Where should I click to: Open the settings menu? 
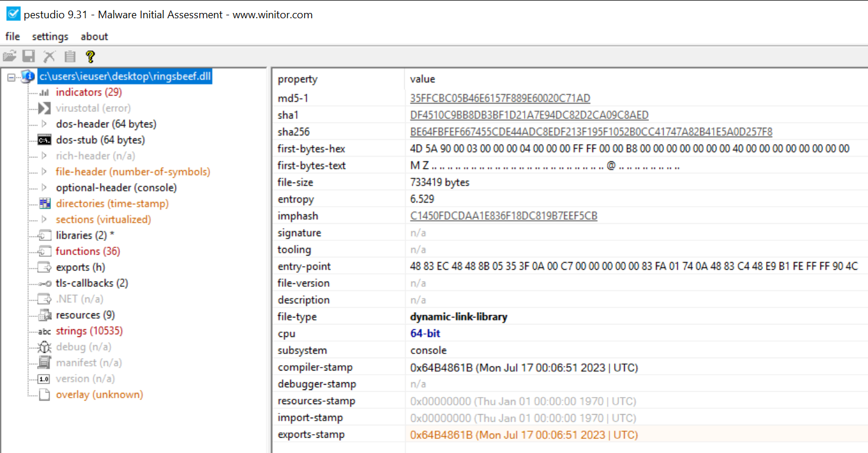point(50,37)
